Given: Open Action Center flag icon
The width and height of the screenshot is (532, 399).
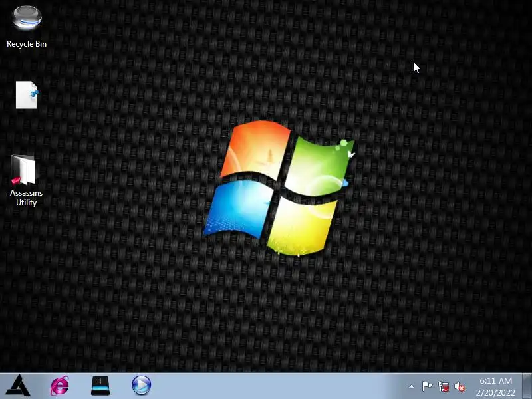Looking at the screenshot, I should pos(427,386).
